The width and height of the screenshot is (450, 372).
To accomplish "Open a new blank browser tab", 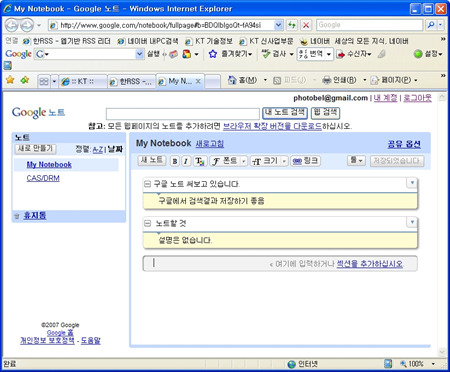I will tap(212, 81).
